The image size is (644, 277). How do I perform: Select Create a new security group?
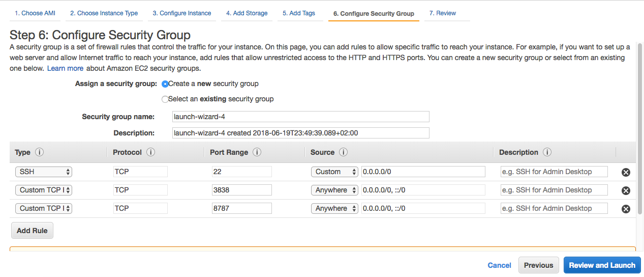point(165,84)
